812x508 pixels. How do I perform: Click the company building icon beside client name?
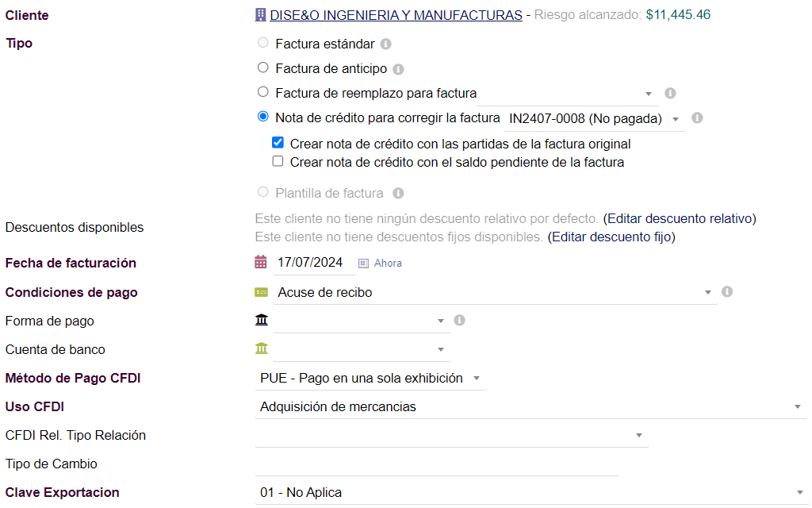coord(260,15)
